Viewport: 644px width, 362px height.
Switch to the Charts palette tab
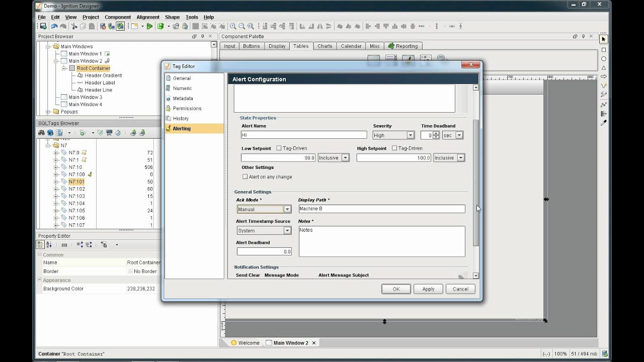pos(325,46)
